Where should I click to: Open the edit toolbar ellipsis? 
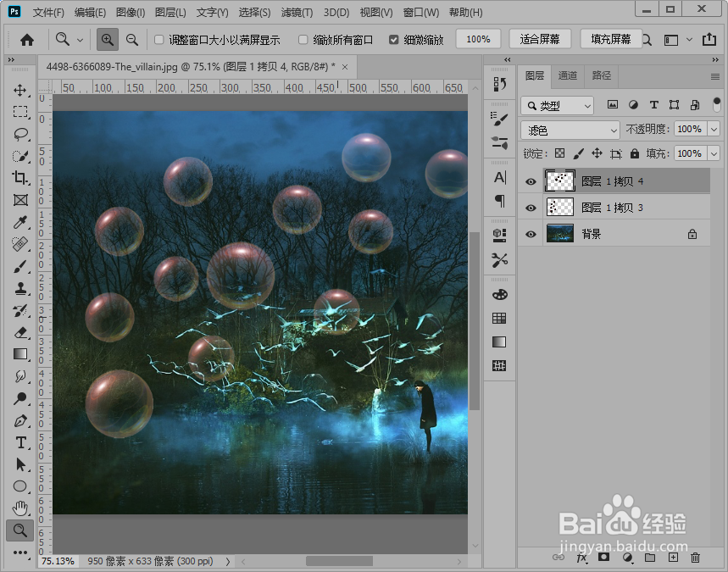20,553
